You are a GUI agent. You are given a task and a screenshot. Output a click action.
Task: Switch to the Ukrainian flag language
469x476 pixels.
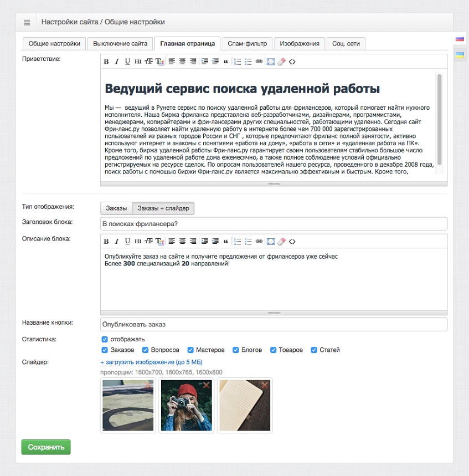click(x=460, y=55)
